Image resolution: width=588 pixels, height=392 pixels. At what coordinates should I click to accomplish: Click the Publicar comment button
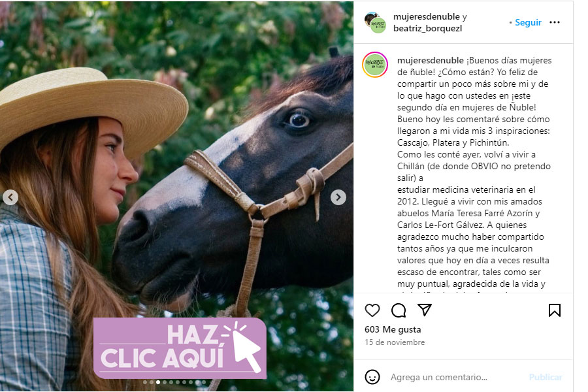coord(546,377)
